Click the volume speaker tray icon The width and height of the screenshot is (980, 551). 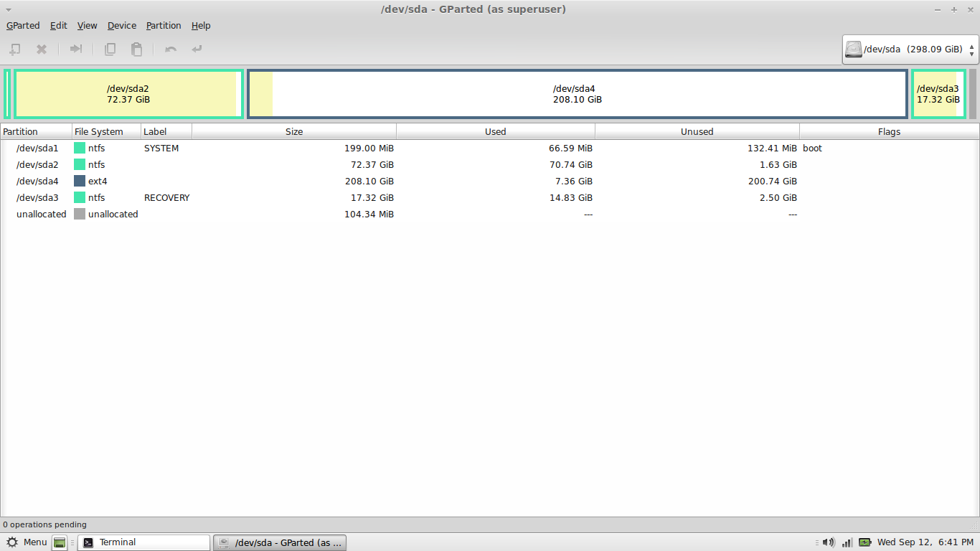point(829,542)
